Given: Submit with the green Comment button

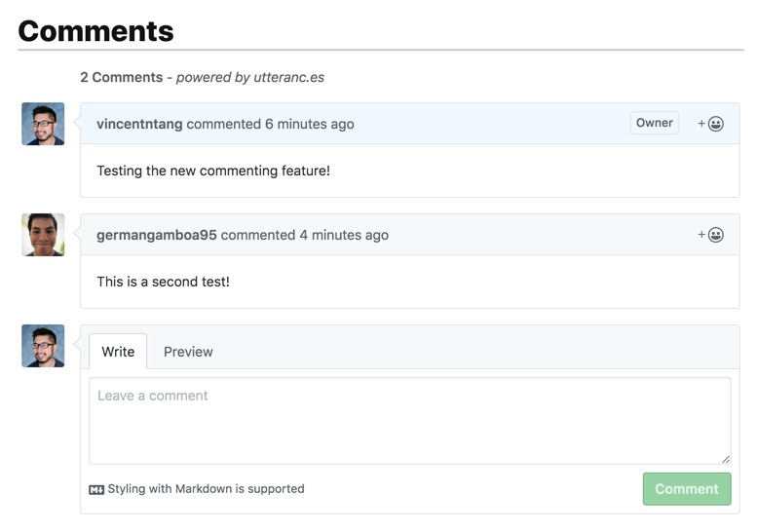Looking at the screenshot, I should pos(687,489).
